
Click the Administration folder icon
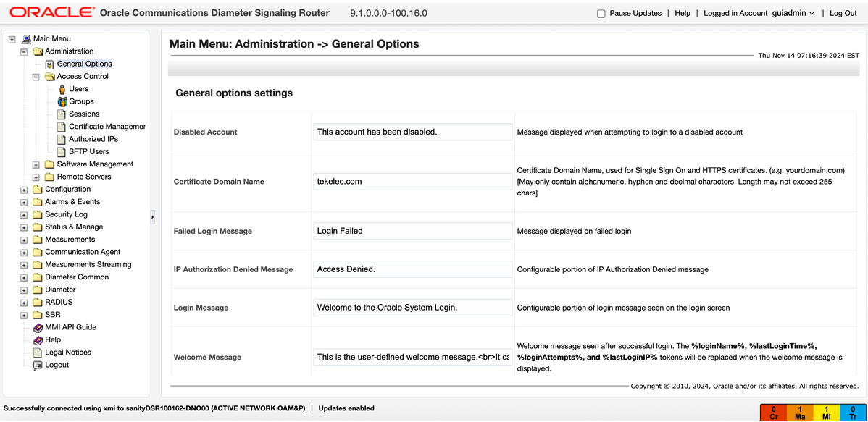[x=37, y=51]
